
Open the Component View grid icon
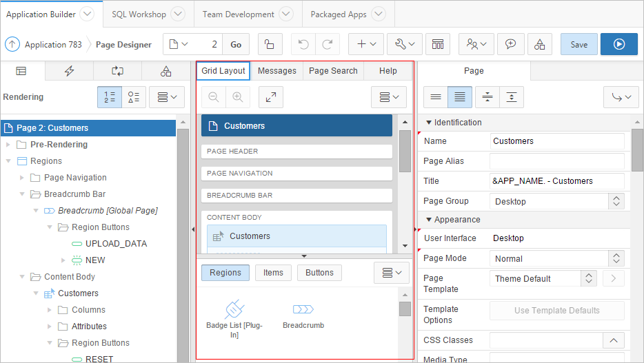(438, 44)
